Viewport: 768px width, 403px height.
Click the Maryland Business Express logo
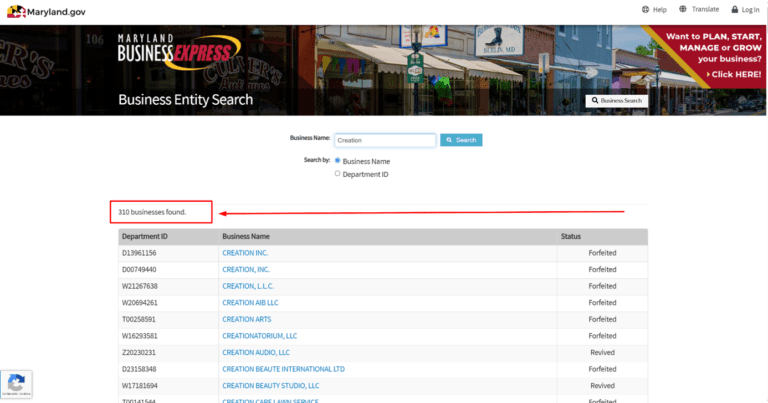[179, 51]
